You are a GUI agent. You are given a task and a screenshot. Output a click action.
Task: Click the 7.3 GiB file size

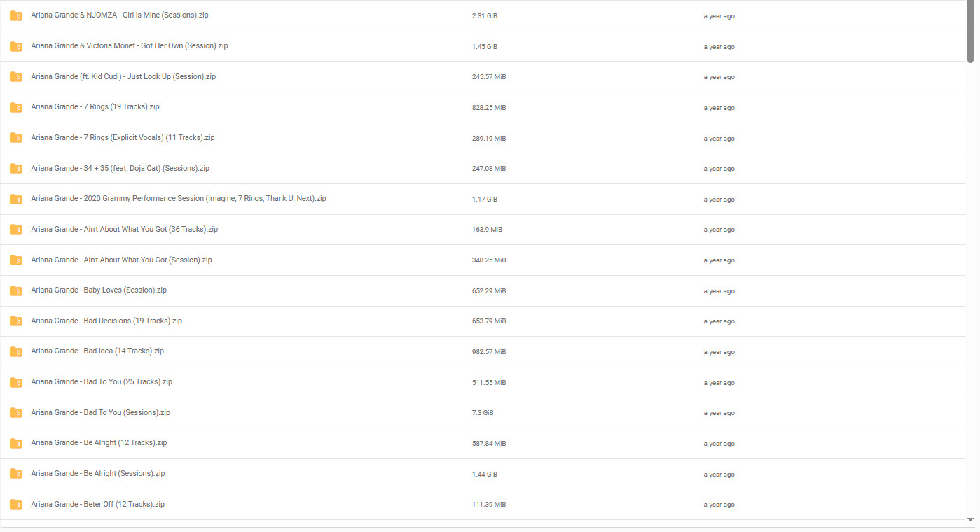coord(483,413)
